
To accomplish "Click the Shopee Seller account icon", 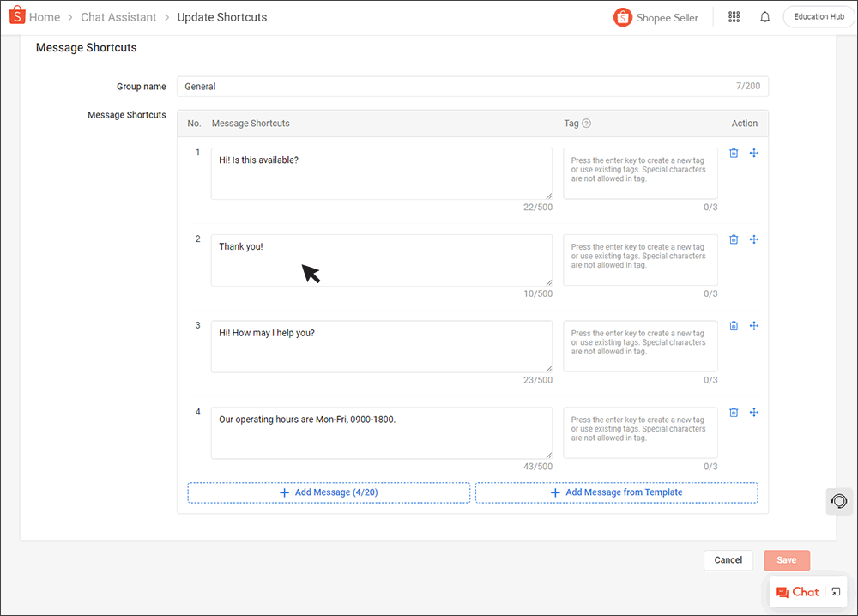I will pos(622,16).
